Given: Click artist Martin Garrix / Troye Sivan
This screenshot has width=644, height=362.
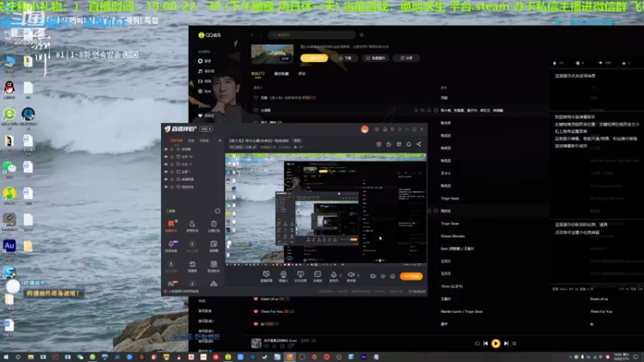Looking at the screenshot, I should 461,311.
